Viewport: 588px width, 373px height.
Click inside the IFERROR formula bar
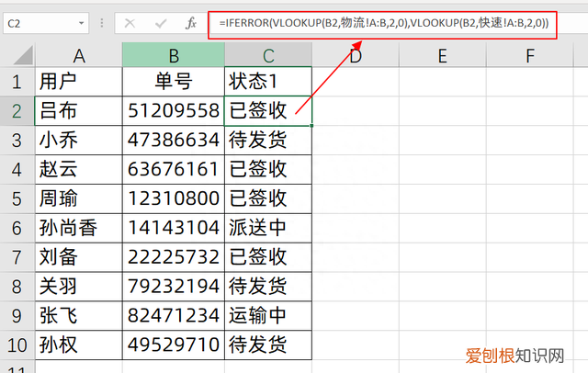pyautogui.click(x=383, y=23)
